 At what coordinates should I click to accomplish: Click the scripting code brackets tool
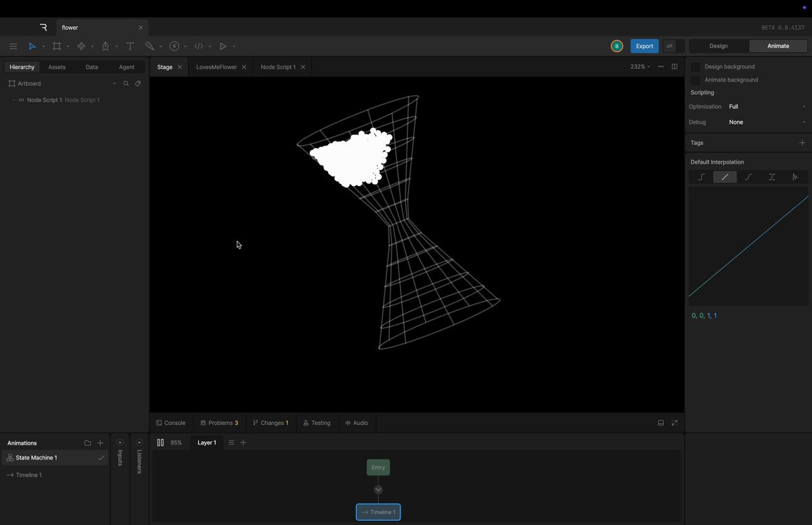click(199, 46)
